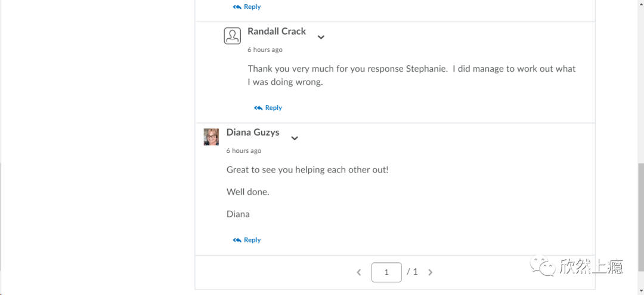Go to next page with right arrow
Viewport: 644px width, 295px height.
(431, 272)
